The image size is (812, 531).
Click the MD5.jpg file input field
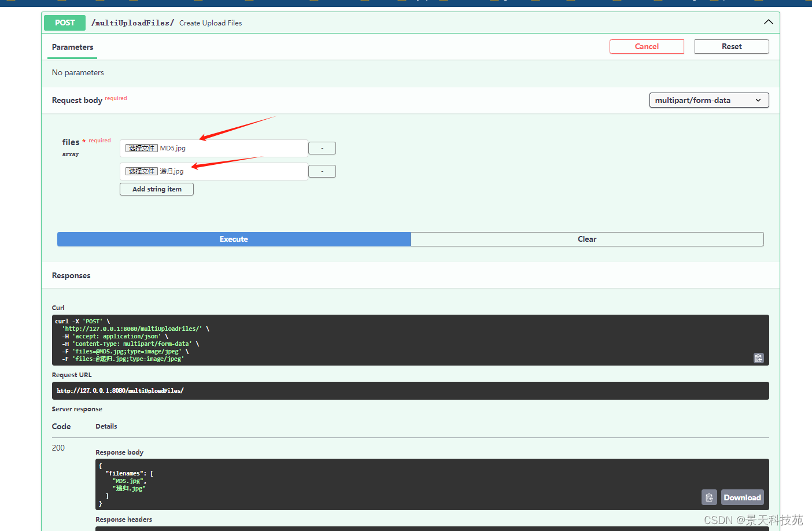pyautogui.click(x=214, y=148)
